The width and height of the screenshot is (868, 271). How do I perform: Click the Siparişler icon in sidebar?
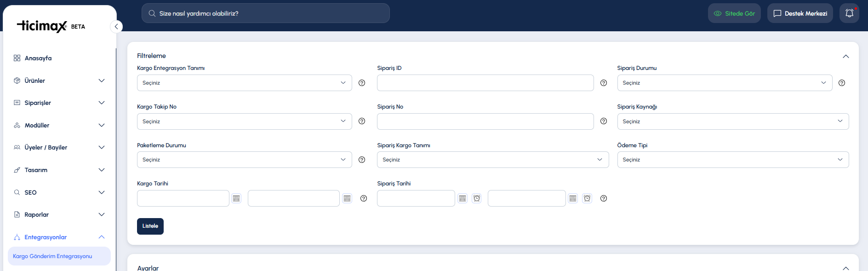17,103
